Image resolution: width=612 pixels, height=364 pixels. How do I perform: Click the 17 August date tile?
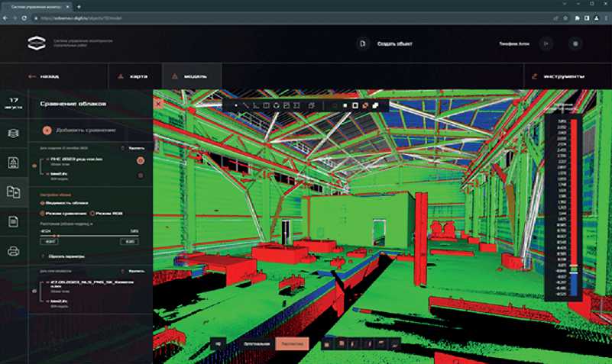coord(14,103)
